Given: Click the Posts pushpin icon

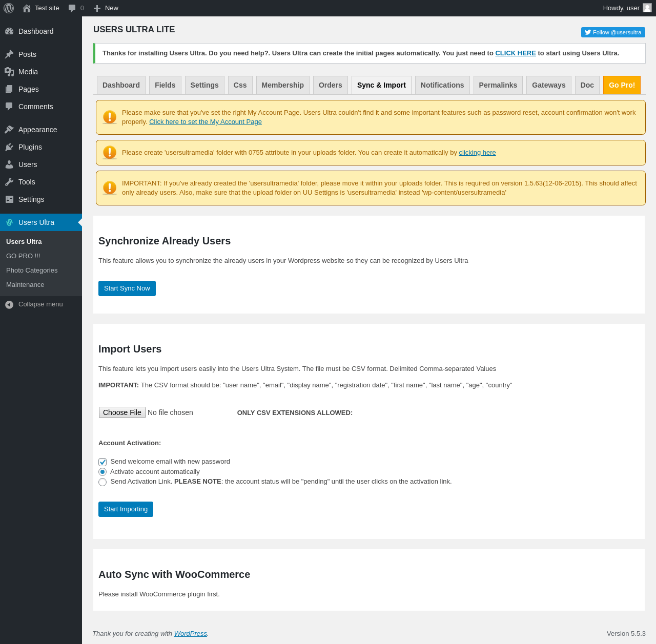Looking at the screenshot, I should [x=9, y=54].
